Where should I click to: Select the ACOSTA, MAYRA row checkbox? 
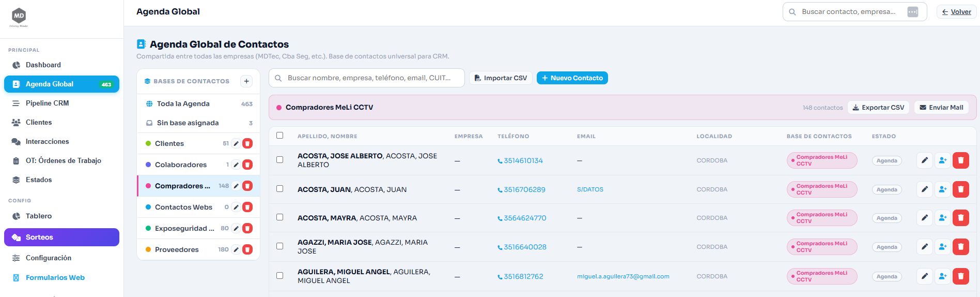click(x=280, y=217)
